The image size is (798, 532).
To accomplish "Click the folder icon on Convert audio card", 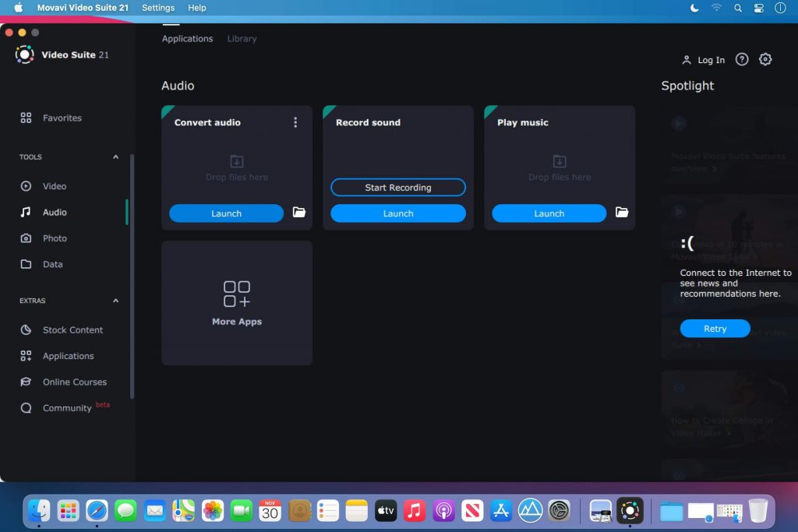I will (x=298, y=213).
